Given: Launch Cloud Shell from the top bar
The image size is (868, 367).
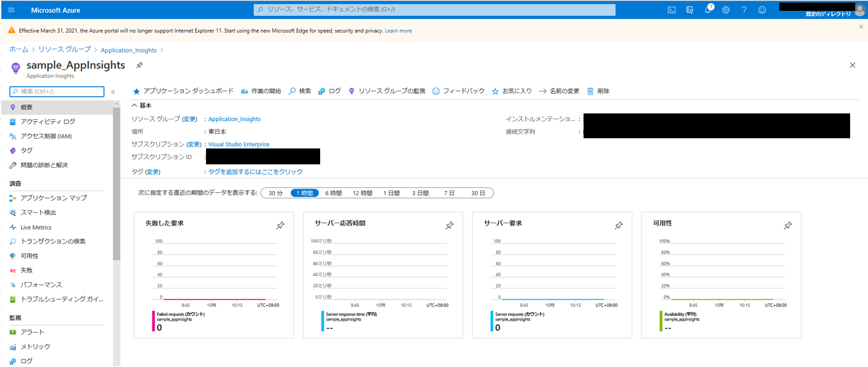Looking at the screenshot, I should 672,10.
